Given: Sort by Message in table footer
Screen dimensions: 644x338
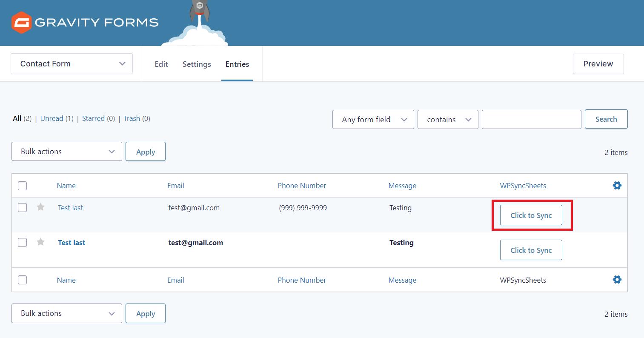Looking at the screenshot, I should pos(402,280).
